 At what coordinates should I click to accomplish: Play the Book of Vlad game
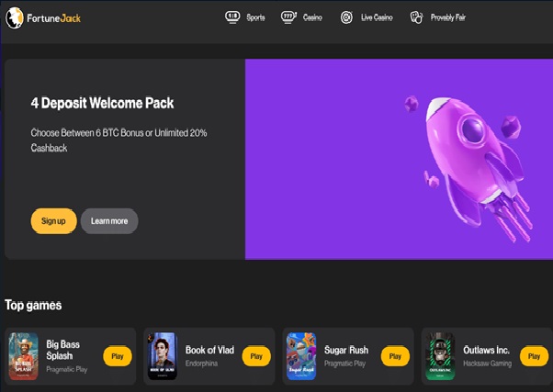coord(255,356)
